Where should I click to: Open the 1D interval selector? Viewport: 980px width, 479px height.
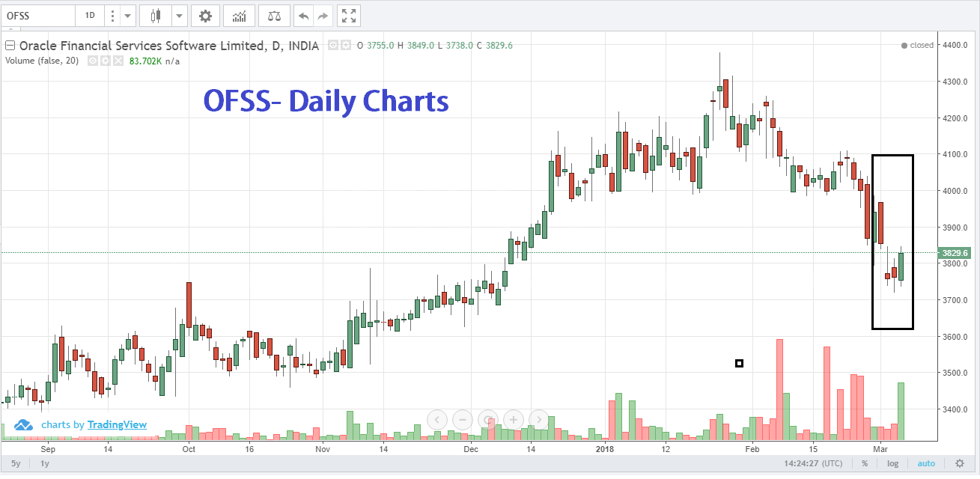(x=90, y=15)
